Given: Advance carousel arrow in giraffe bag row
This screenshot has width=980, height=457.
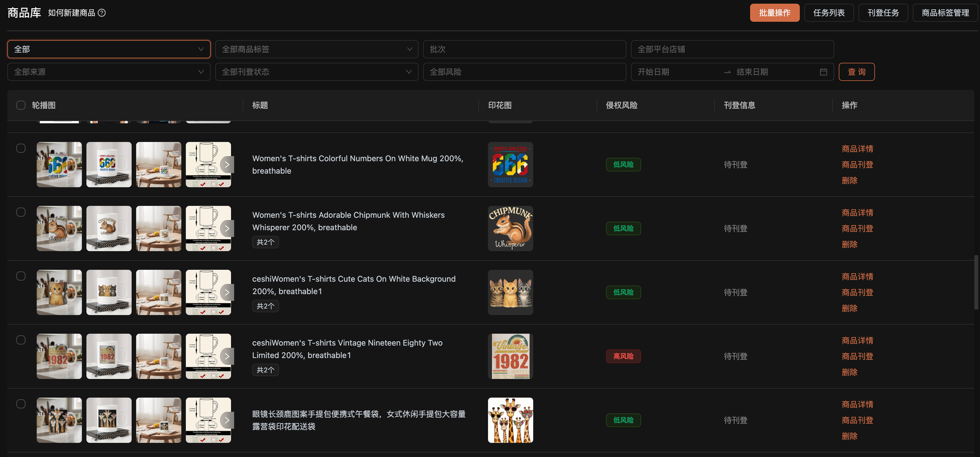Looking at the screenshot, I should pos(227,421).
